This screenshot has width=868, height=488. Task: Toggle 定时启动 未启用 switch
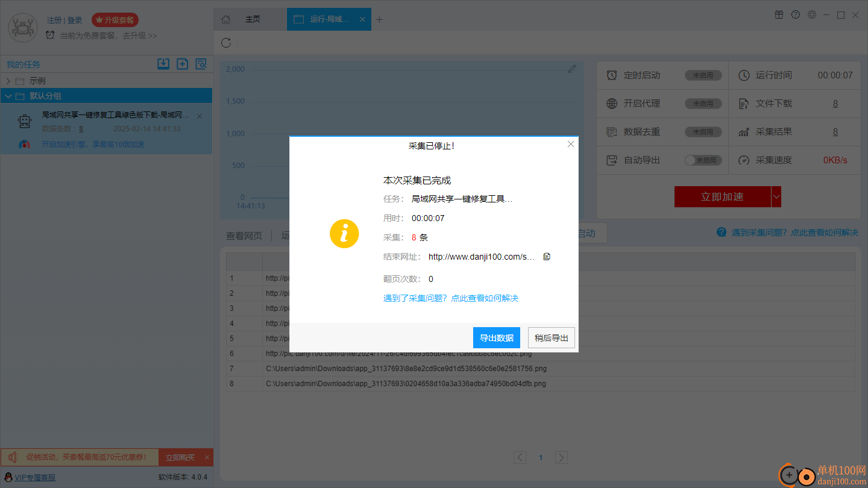coord(703,75)
